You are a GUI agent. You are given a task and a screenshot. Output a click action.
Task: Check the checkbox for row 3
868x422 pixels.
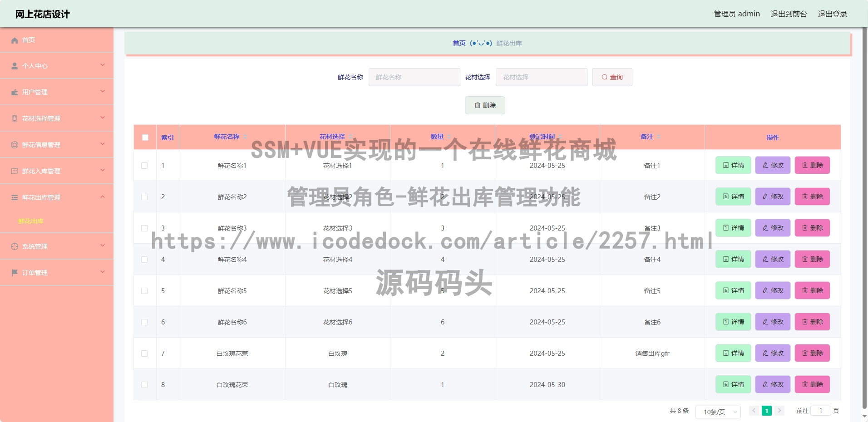(x=144, y=228)
